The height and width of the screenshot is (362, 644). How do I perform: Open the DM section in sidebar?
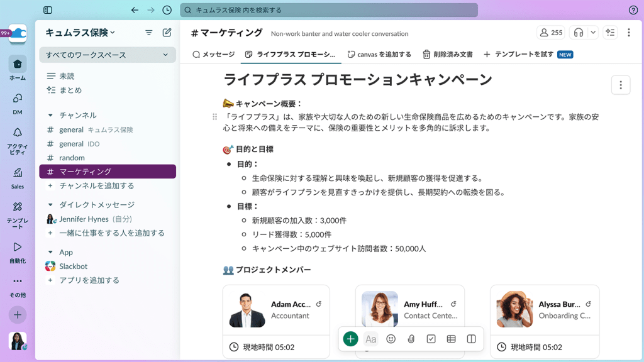tap(18, 102)
